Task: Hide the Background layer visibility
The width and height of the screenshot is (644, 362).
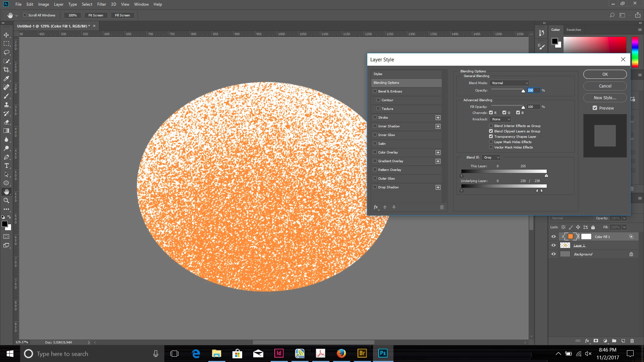Action: coord(553,254)
